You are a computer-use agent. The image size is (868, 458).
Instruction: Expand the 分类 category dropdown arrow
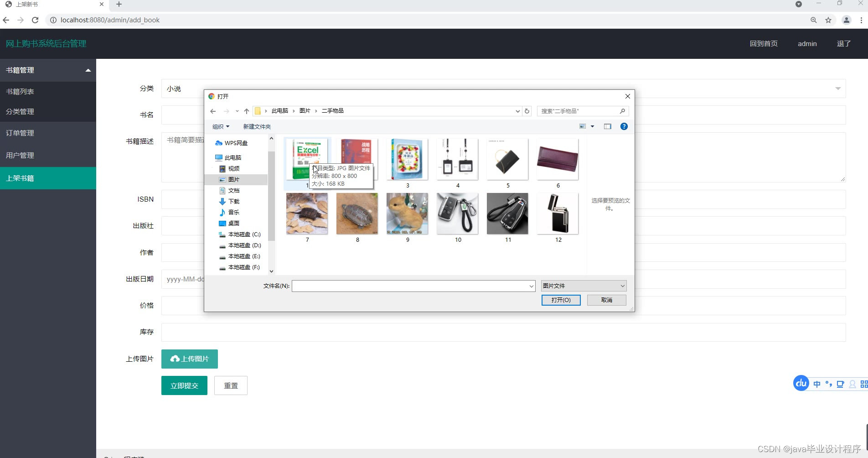(838, 88)
